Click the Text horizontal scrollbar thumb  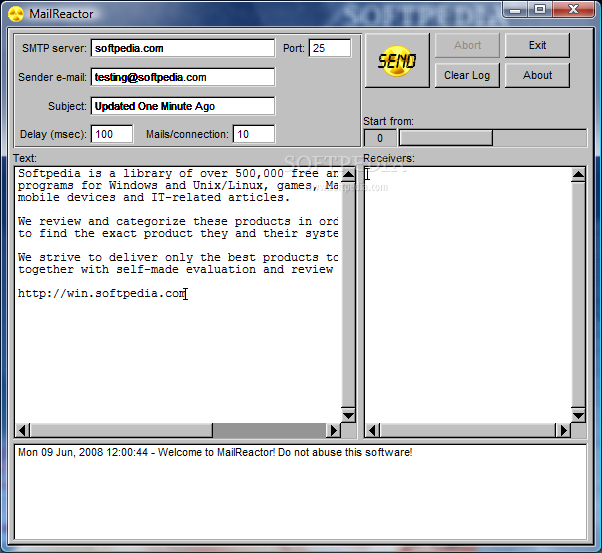pos(121,430)
